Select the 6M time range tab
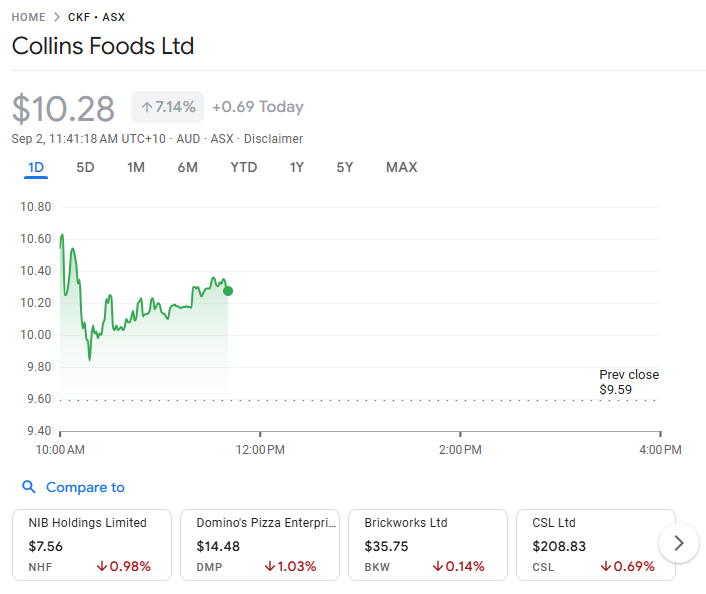706x594 pixels. coord(187,167)
